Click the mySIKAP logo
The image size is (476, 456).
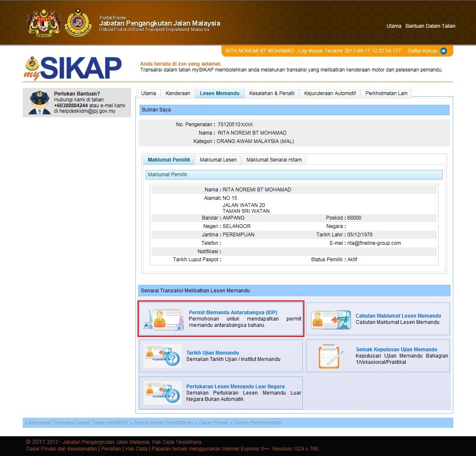[73, 68]
